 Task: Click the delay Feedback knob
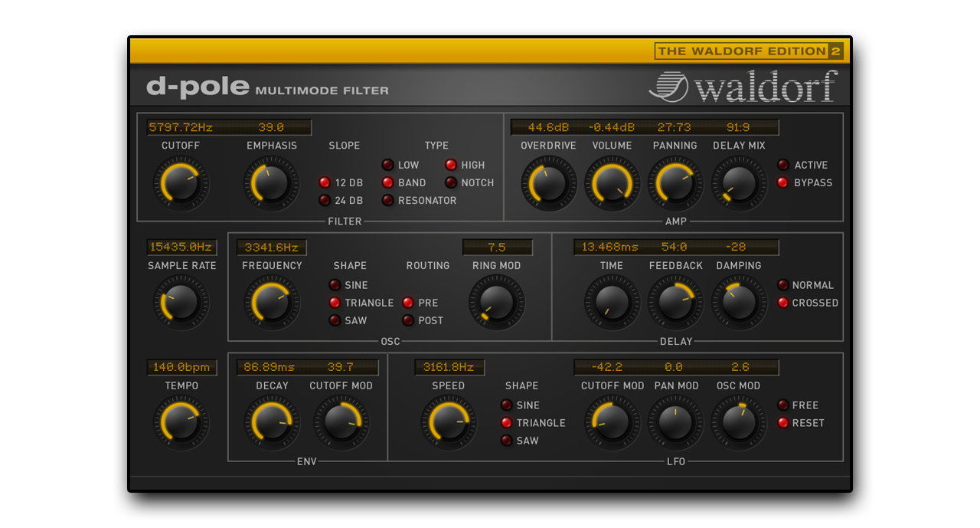tap(675, 302)
